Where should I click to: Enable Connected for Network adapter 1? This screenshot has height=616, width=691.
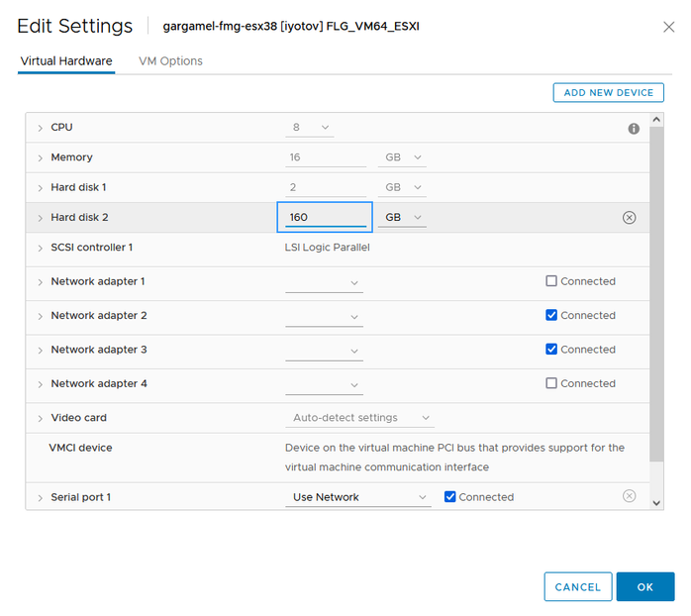(x=551, y=281)
